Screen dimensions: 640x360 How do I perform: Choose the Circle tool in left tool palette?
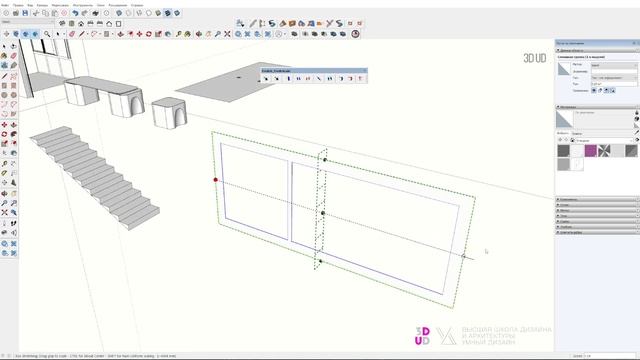pyautogui.click(x=4, y=95)
